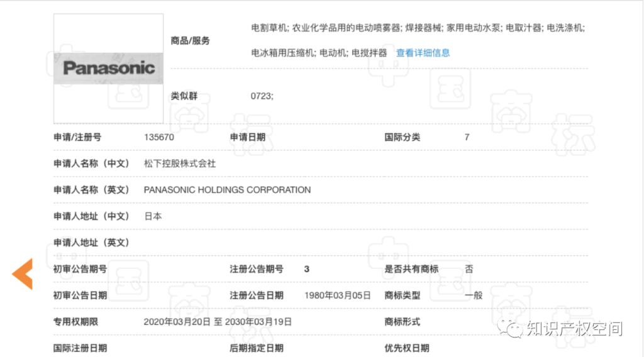The width and height of the screenshot is (644, 357).
Task: Click the 国际分类 label
Action: coord(402,137)
